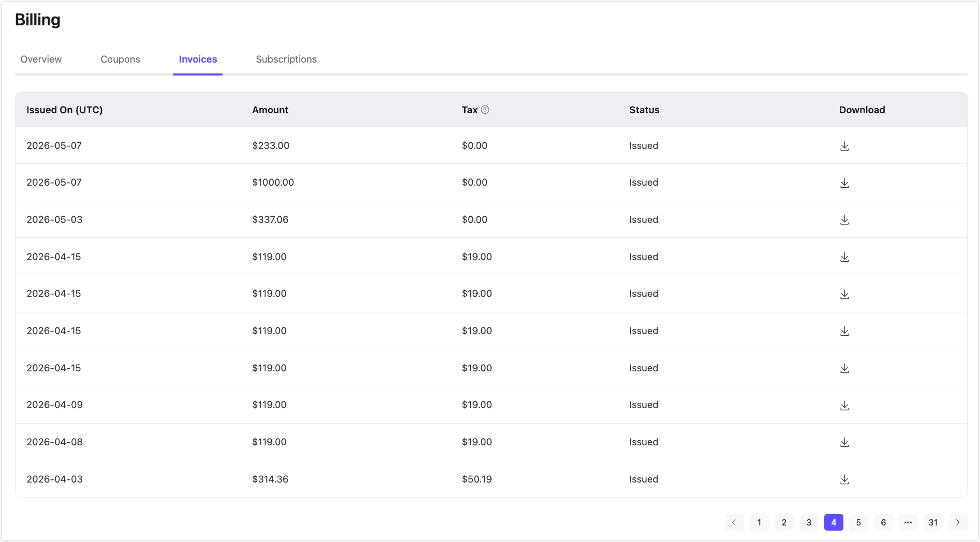Download the 2026-04-09 invoice
Image resolution: width=980 pixels, height=542 pixels.
(844, 405)
